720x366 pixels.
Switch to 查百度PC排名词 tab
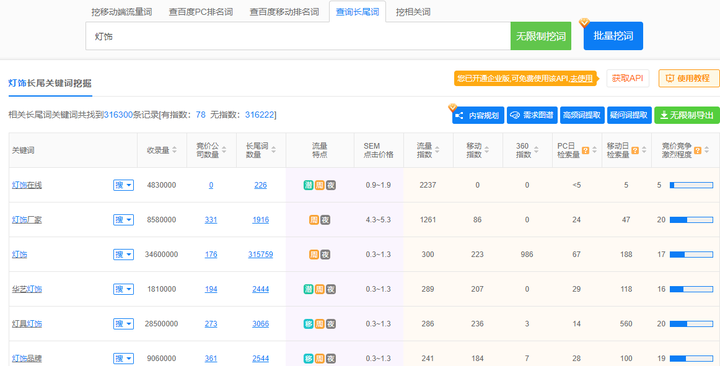[201, 12]
